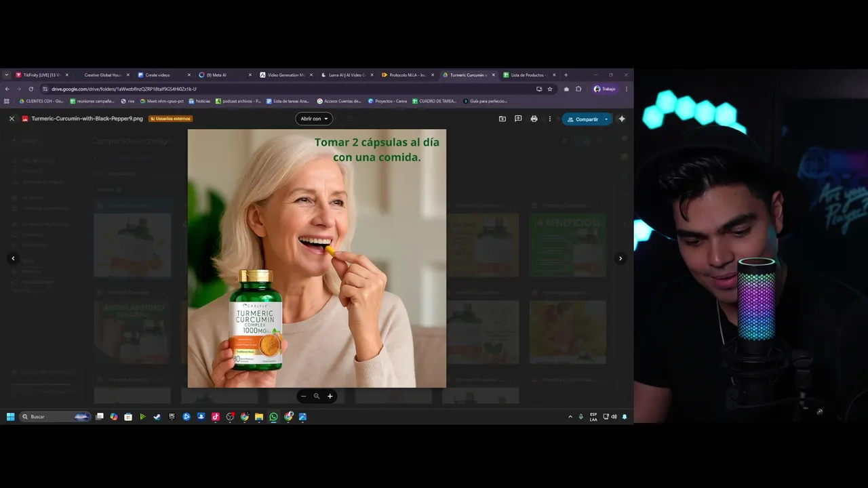
Task: Open the 'rive' bookmark
Action: [x=127, y=101]
